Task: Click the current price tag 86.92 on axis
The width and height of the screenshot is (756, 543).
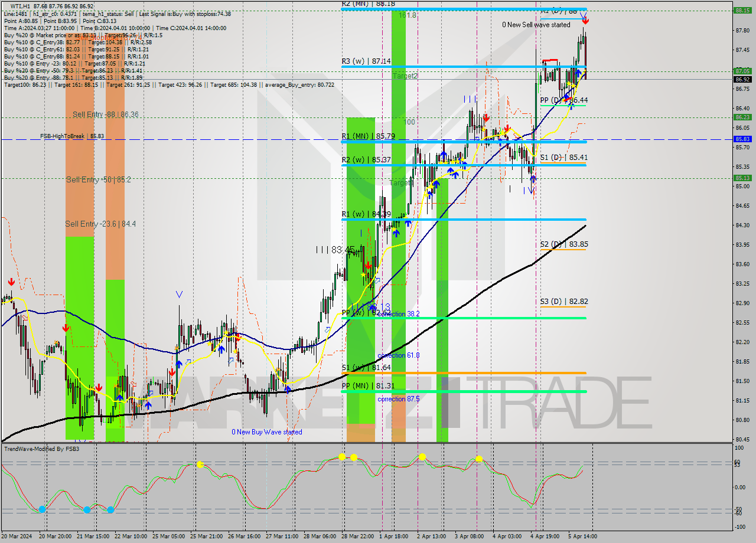Action: point(742,79)
